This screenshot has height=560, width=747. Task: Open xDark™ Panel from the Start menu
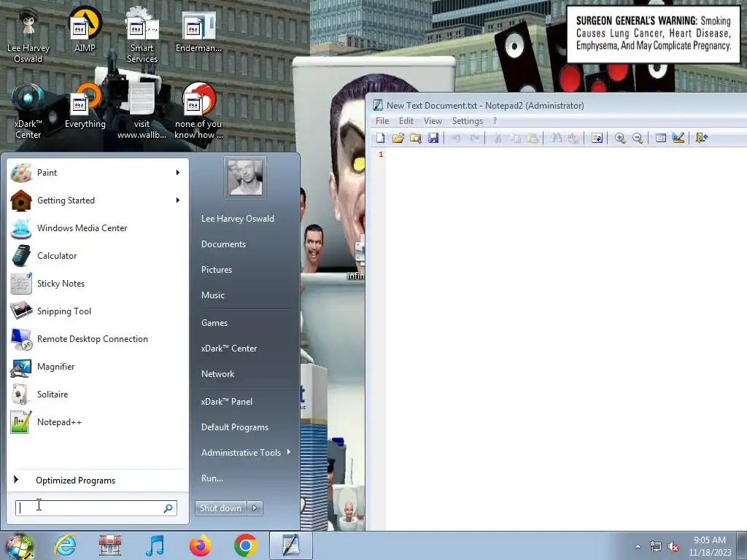[x=227, y=402]
